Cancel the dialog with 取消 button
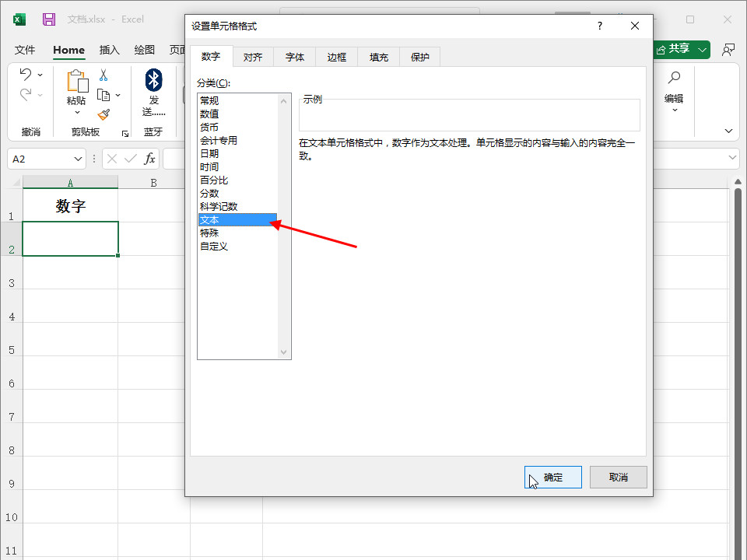Screen dimensions: 747x560 [x=619, y=477]
